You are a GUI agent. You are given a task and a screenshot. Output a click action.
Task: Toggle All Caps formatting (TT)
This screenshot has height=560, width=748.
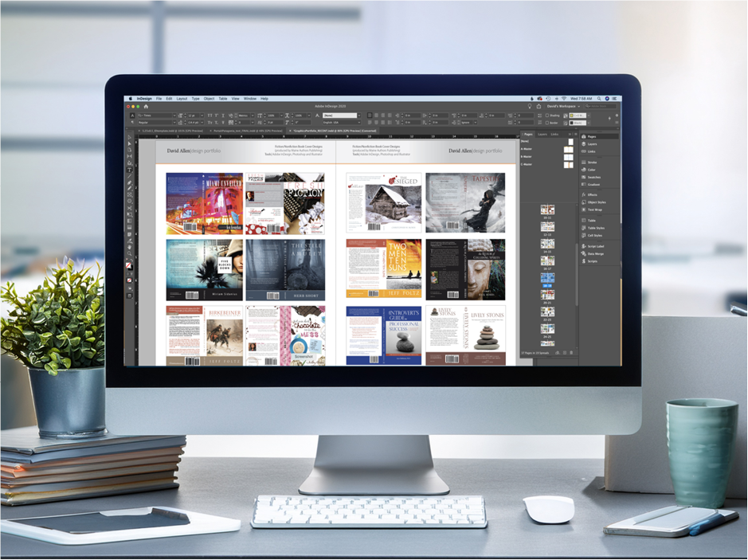tap(210, 116)
